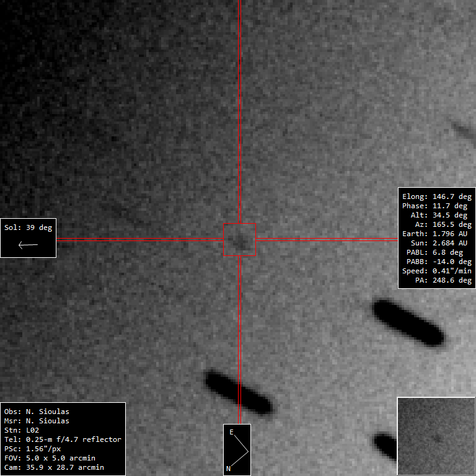Screen dimensions: 476x476
Task: Click the inset thumbnail of the object
Action: point(436,436)
